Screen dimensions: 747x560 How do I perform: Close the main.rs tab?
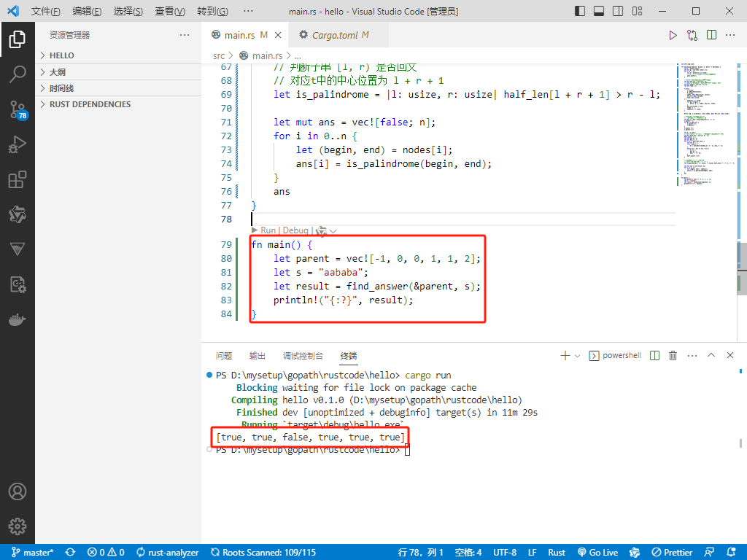coord(278,35)
